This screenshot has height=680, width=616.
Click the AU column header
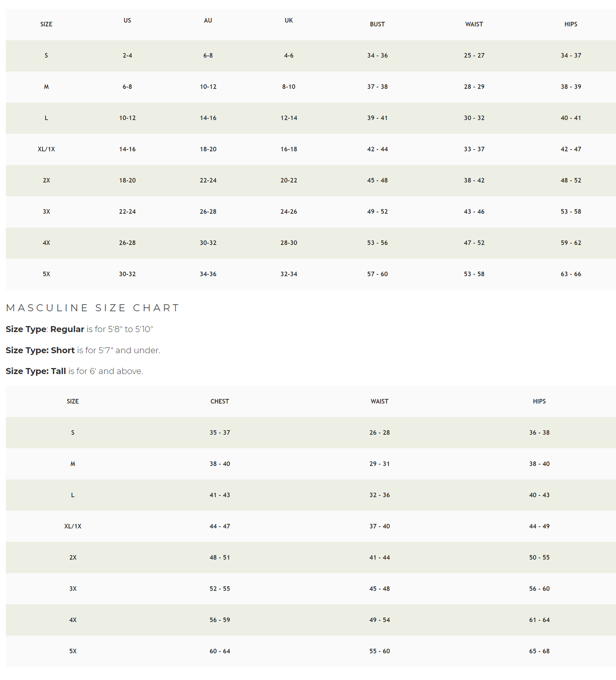[208, 20]
